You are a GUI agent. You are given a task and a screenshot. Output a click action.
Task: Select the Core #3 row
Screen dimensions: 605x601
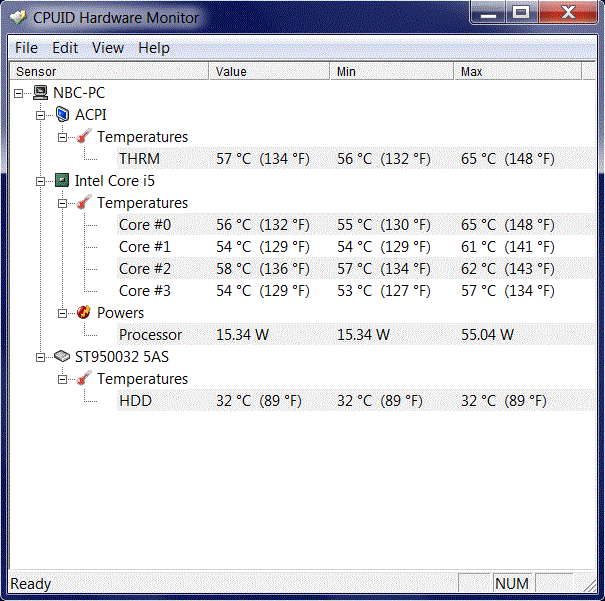pos(355,290)
